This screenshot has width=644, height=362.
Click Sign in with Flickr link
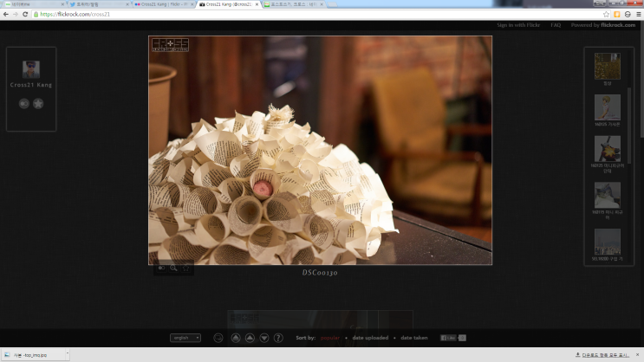tap(518, 25)
